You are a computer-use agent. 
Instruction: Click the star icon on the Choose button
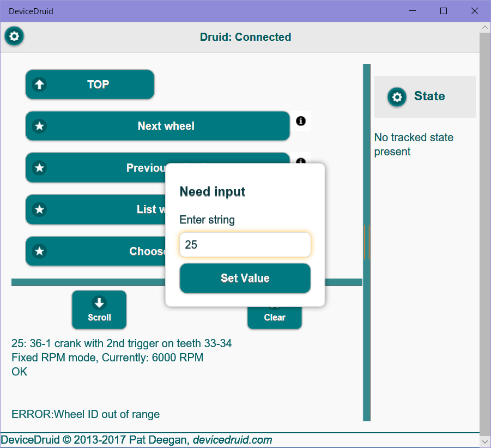[39, 251]
